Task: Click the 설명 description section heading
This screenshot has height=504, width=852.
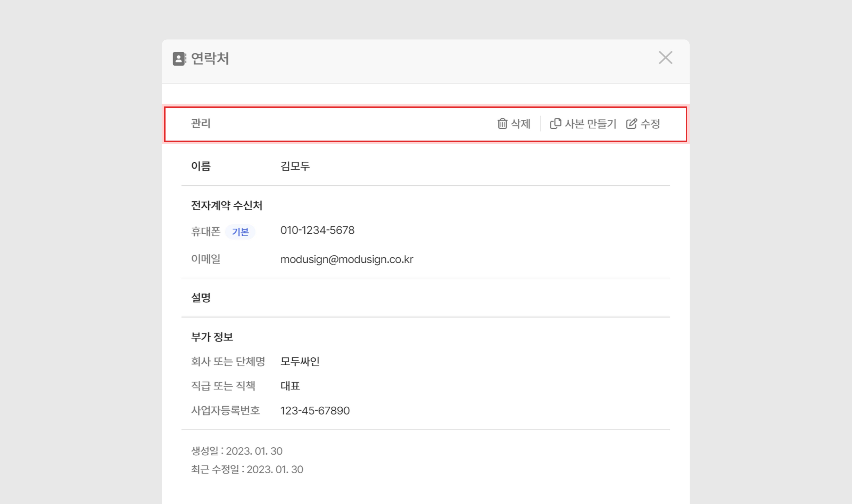Action: [201, 297]
